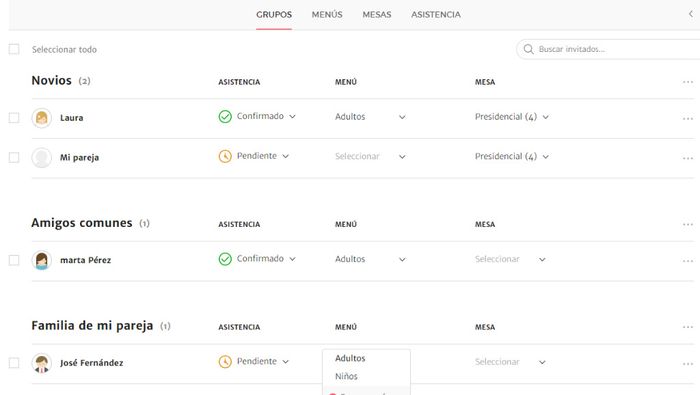Click the Amigos comunes group heading
Viewport: 700px width, 395px height.
click(x=82, y=223)
